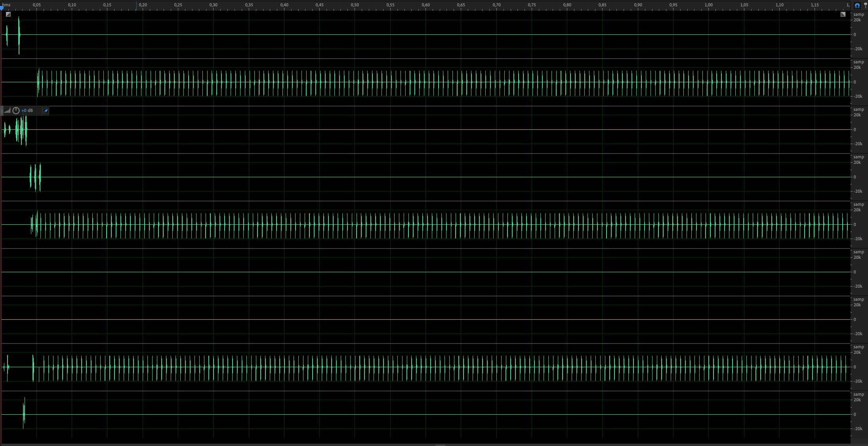This screenshot has height=446, width=868.
Task: Click the last channel's 'samp' scale label
Action: click(858, 395)
